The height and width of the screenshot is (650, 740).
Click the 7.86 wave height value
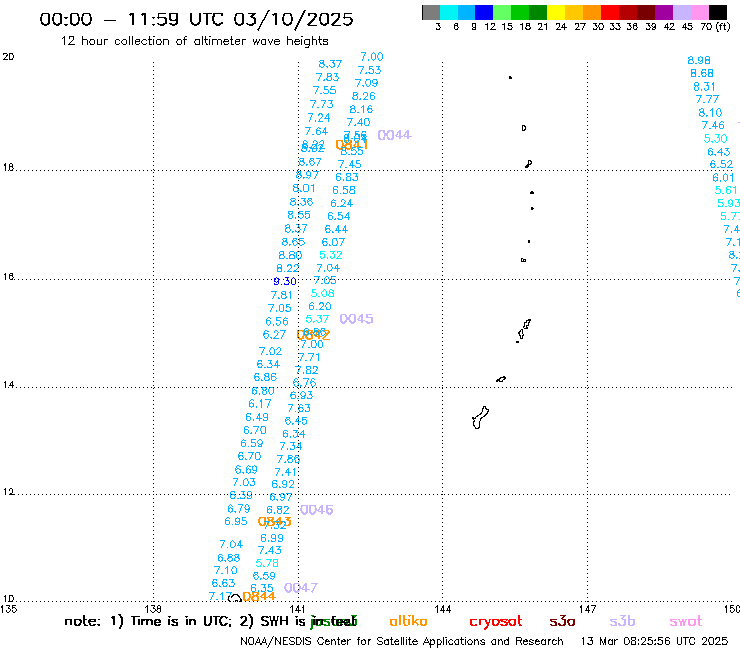[288, 459]
